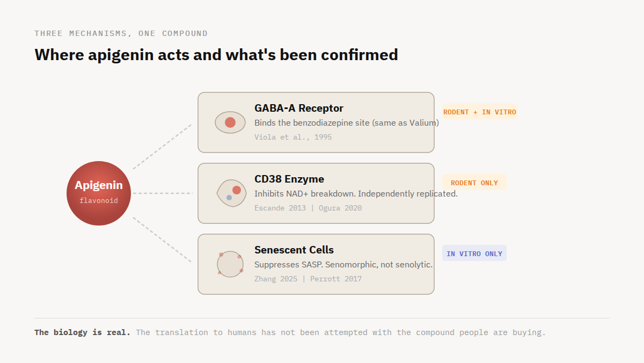
Task: Click the GABA-A receptor cell icon
Action: [x=230, y=122]
